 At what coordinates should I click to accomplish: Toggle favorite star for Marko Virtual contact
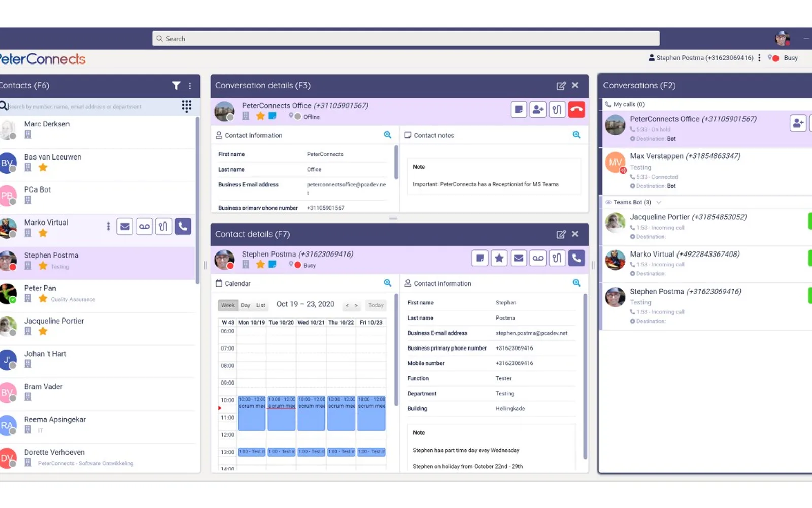click(43, 233)
